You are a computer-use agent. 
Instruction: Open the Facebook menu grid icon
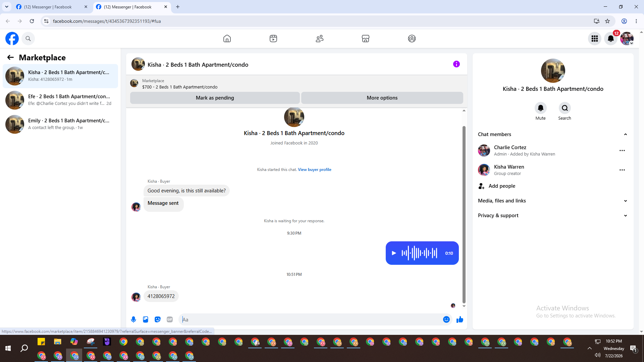[x=595, y=39]
